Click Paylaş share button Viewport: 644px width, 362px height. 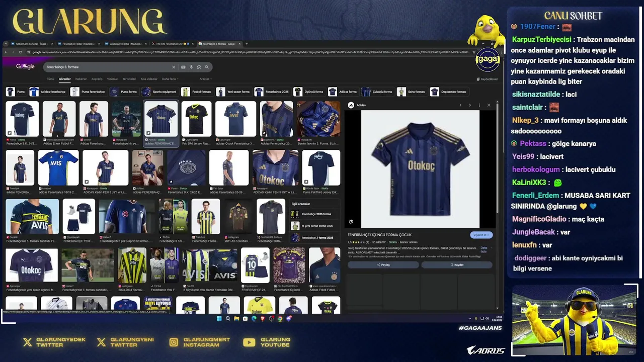pos(383,265)
